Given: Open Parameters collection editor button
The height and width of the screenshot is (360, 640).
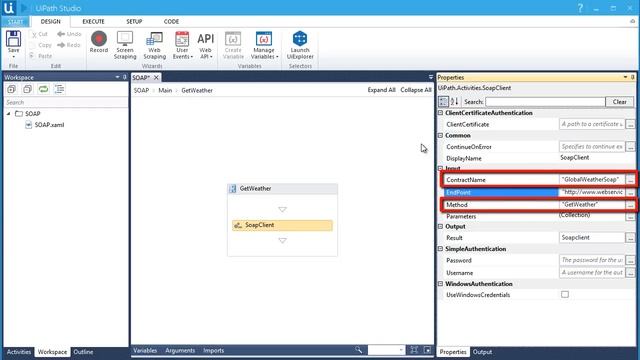Looking at the screenshot, I should [x=631, y=216].
